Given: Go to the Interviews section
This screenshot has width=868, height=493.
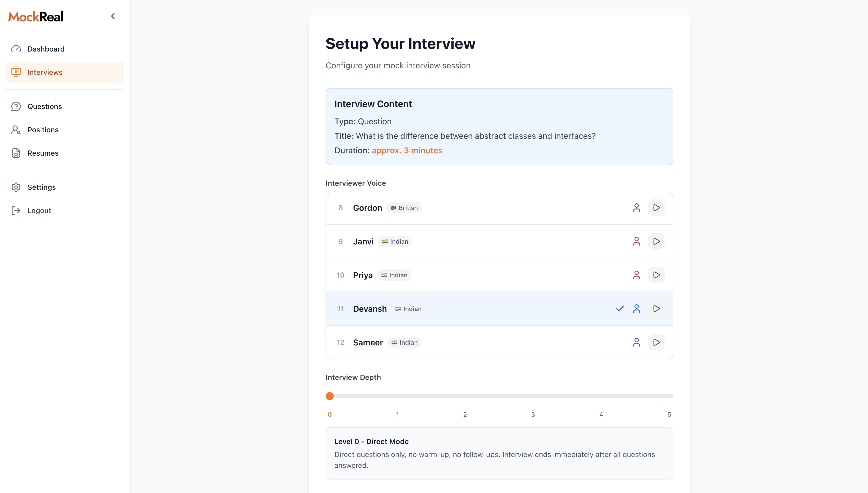Looking at the screenshot, I should (45, 72).
